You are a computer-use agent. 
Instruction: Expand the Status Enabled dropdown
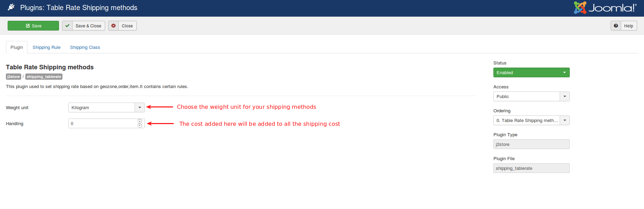point(531,72)
